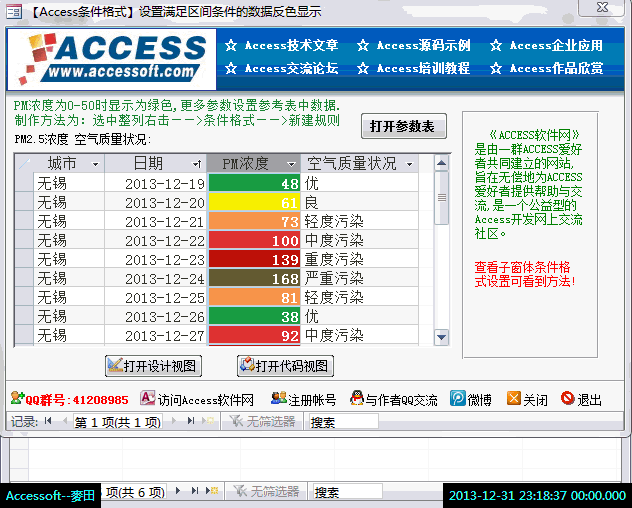
Task: Go to last record in background window navigation
Action: pos(195,491)
